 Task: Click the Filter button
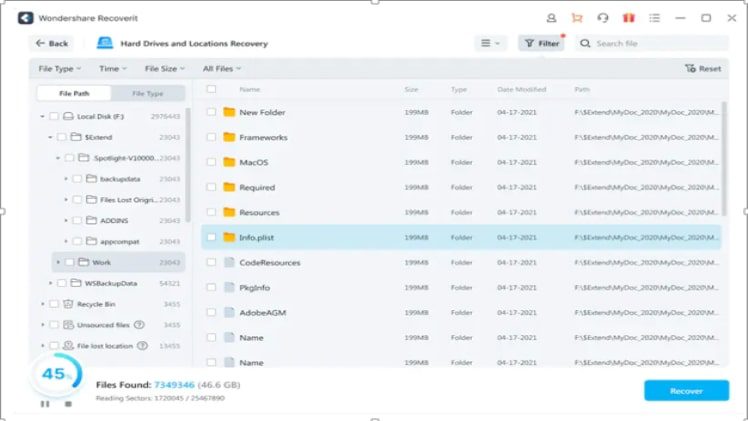click(541, 43)
